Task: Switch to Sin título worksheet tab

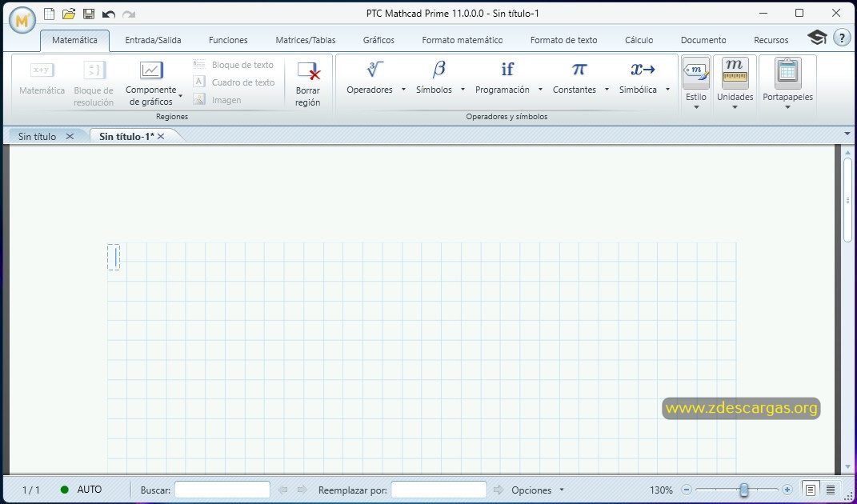Action: point(37,137)
